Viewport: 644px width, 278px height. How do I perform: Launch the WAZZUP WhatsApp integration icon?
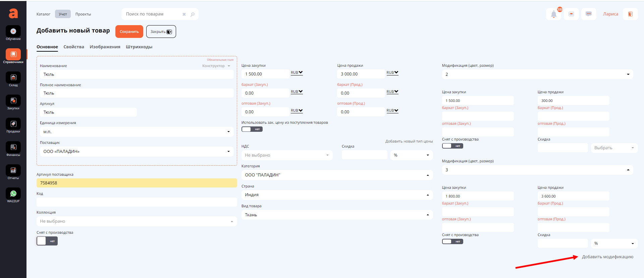[13, 194]
